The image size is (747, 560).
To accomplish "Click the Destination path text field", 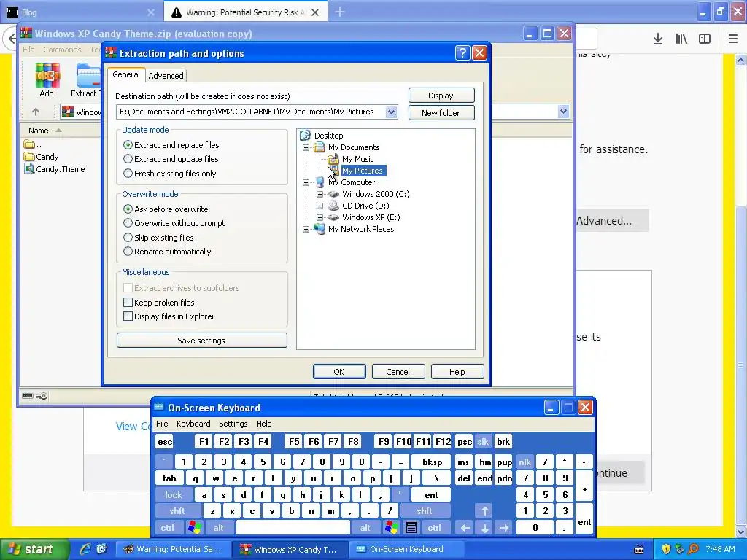I will pyautogui.click(x=251, y=112).
